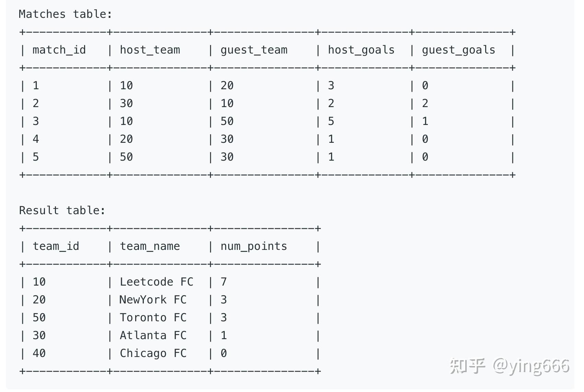Click 'Chicago FC' team name
The image size is (584, 392).
[153, 353]
